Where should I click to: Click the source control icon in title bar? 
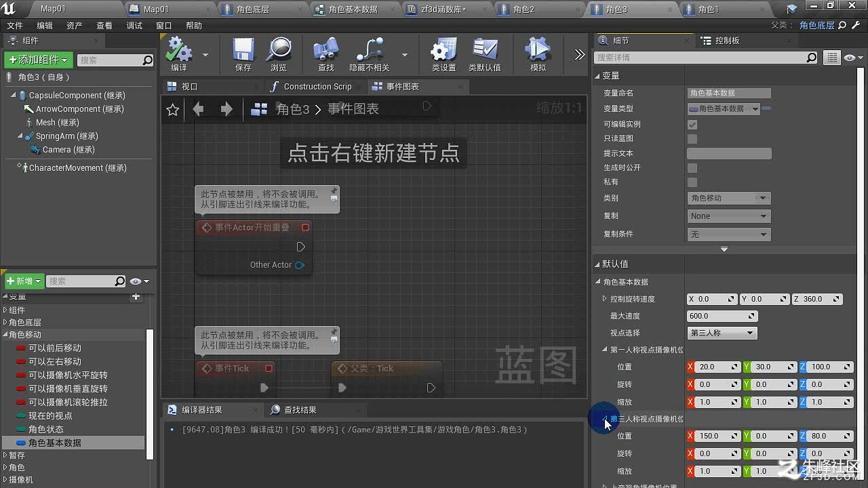click(x=792, y=9)
